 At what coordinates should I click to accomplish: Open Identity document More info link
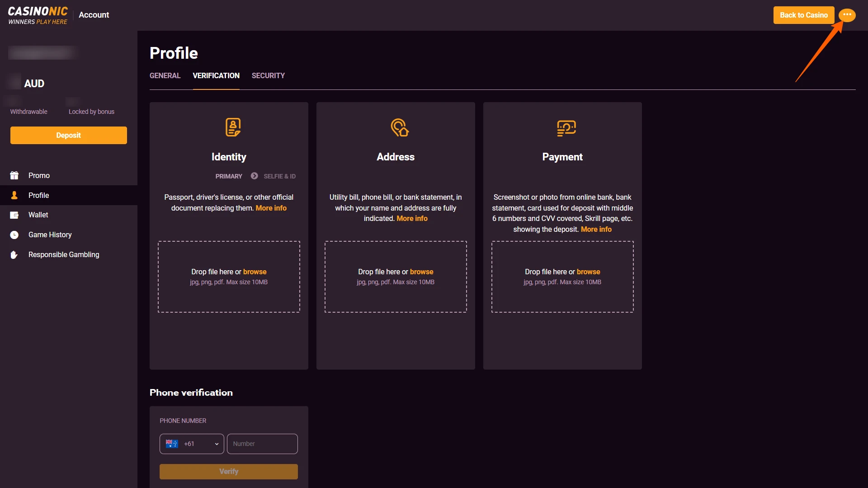point(271,208)
